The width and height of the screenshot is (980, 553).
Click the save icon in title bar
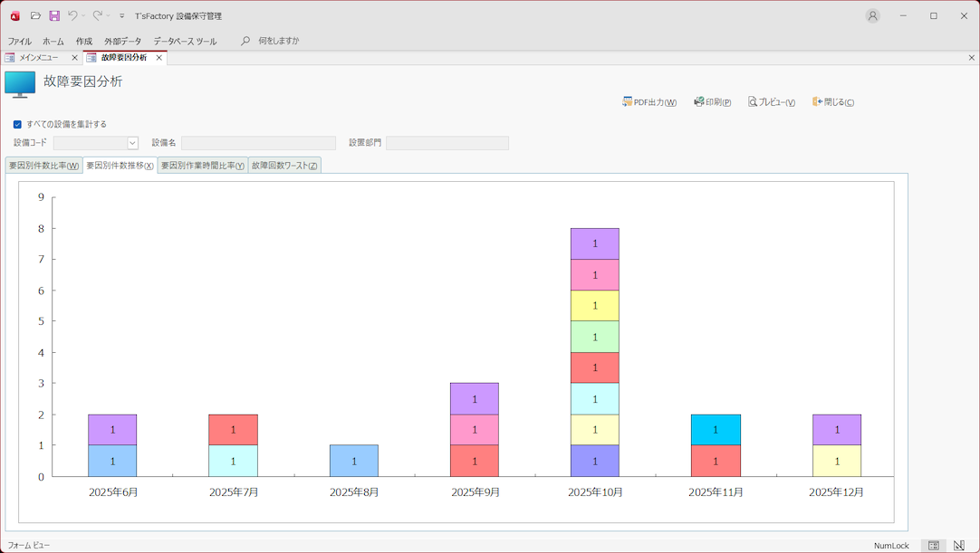(54, 16)
